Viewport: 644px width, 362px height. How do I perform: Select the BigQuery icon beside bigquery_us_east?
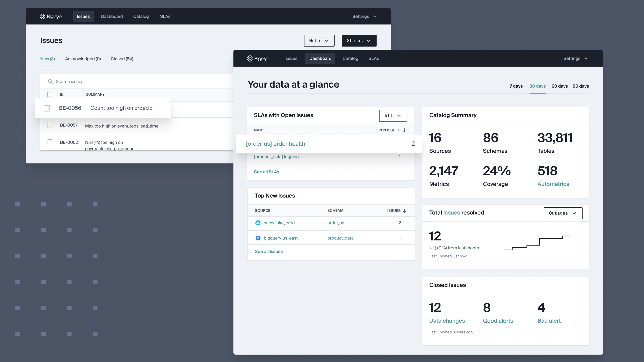coord(258,238)
